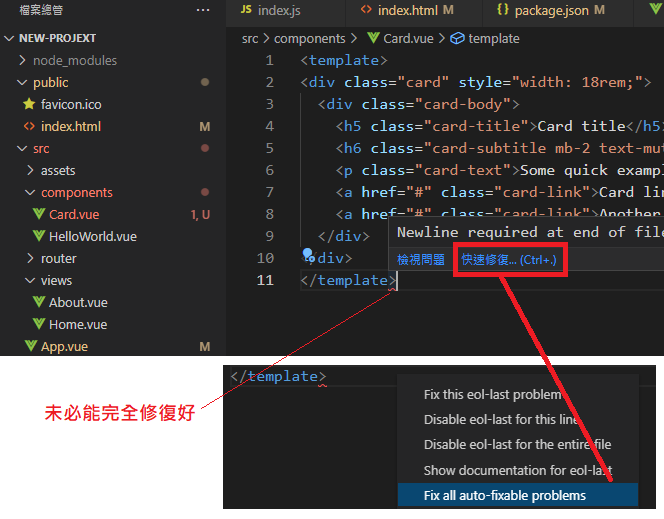
Task: Click the template breadcrumb segment
Action: point(494,39)
